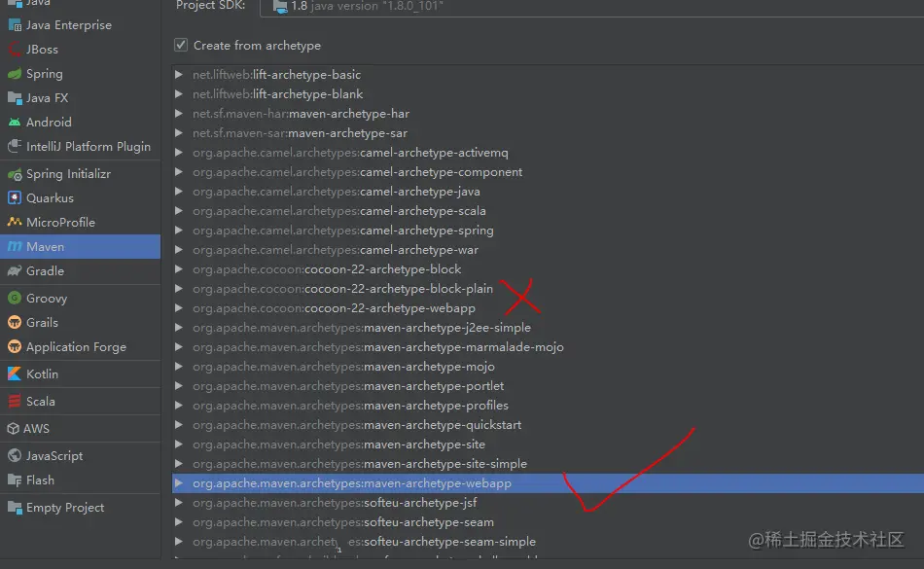The width and height of the screenshot is (924, 569).
Task: Expand cocoon-22-archetype-block arrow
Action: point(179,268)
